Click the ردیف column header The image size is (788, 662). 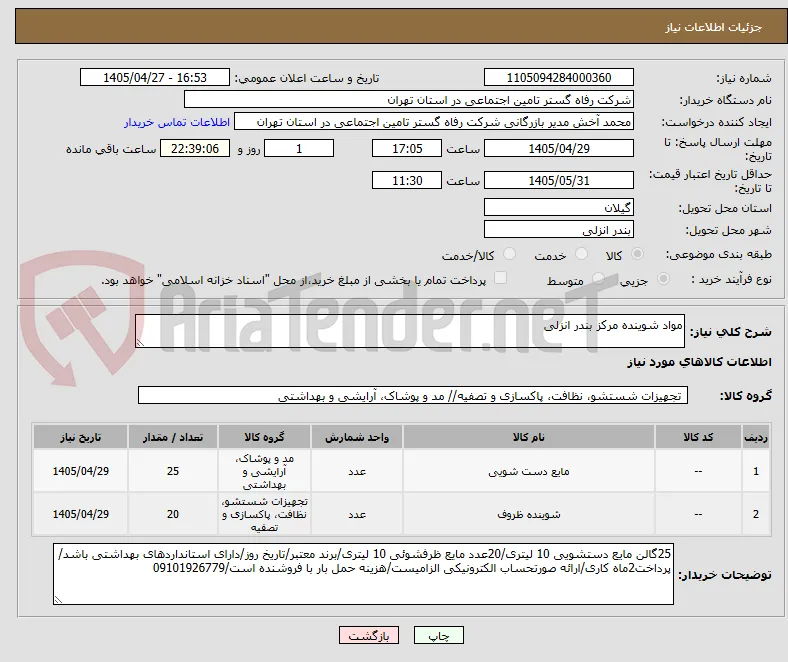click(755, 437)
